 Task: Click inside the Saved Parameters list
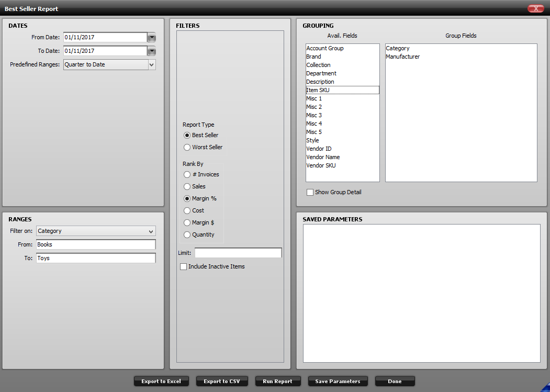422,294
